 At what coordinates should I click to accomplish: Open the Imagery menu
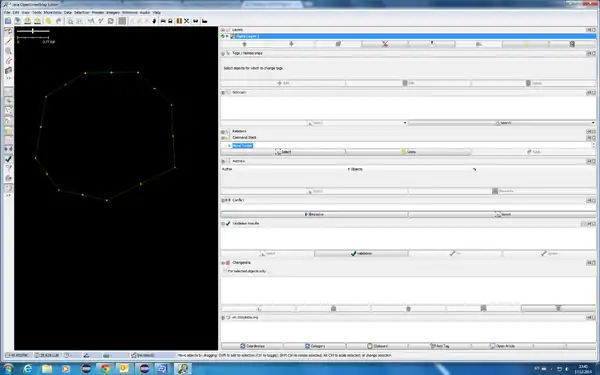coord(113,13)
